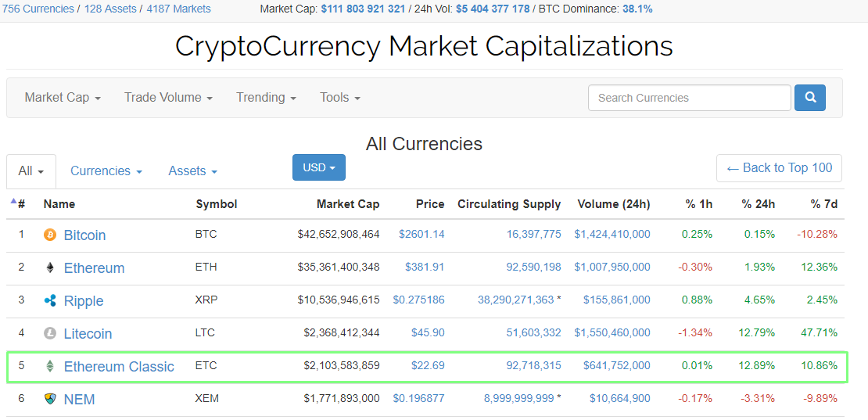Focus the Search Currencies field
868x420 pixels.
tap(689, 98)
